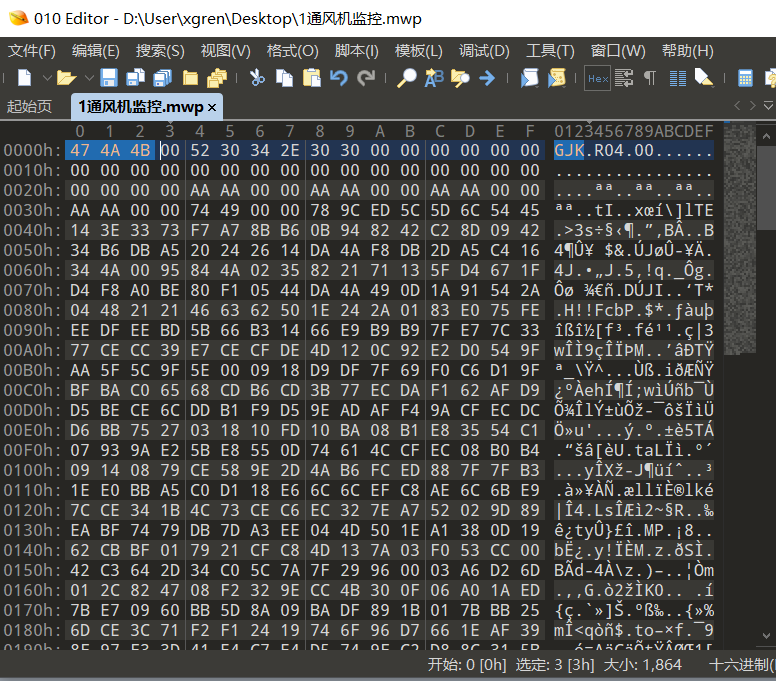Open the 调试(D) menu
The width and height of the screenshot is (776, 681).
click(484, 50)
